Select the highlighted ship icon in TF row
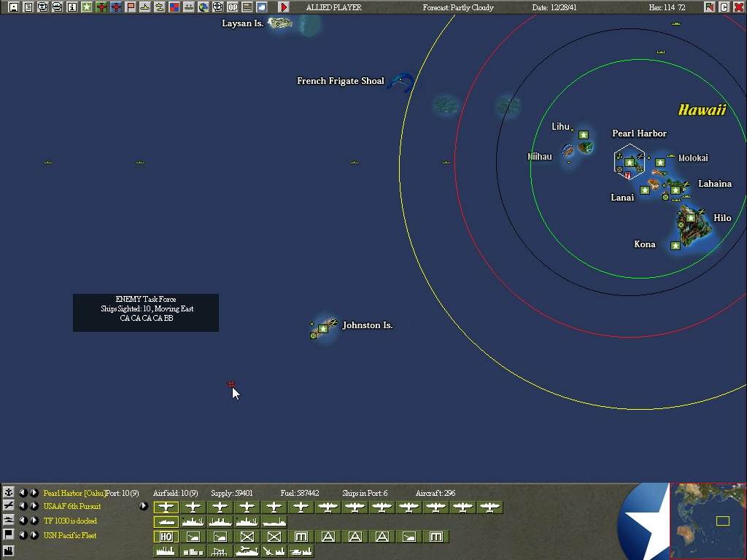747x560 pixels. (x=166, y=522)
